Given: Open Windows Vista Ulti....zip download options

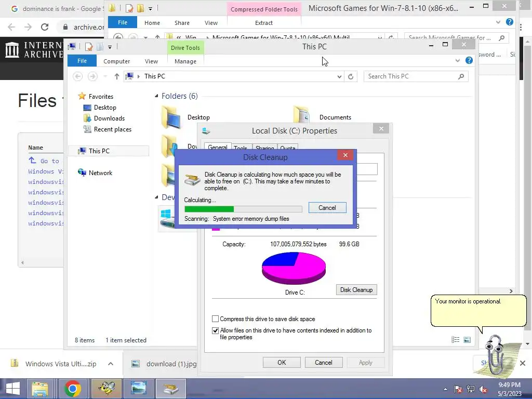Looking at the screenshot, I should point(111,364).
